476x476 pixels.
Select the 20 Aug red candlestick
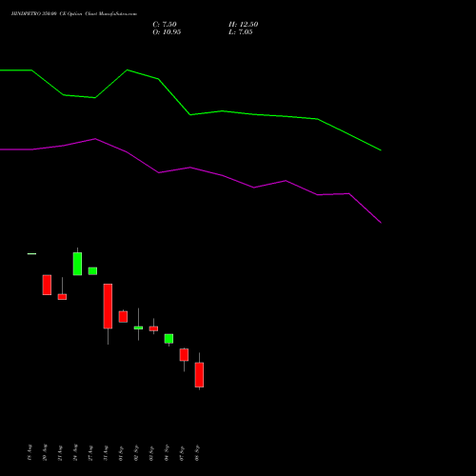(47, 285)
